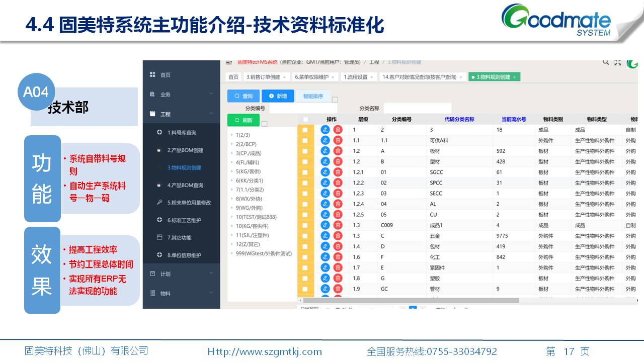Click the edit icon for the 包材 row
The image size is (644, 362).
[x=325, y=246]
